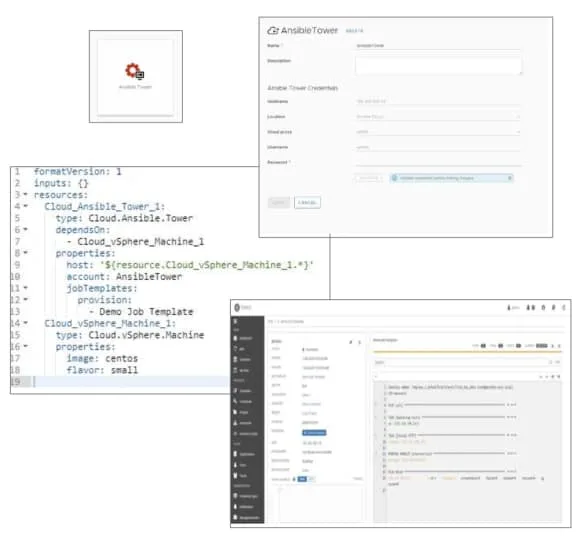Click the blue link beside AnsibleTower title
The width and height of the screenshot is (582, 537).
(354, 31)
